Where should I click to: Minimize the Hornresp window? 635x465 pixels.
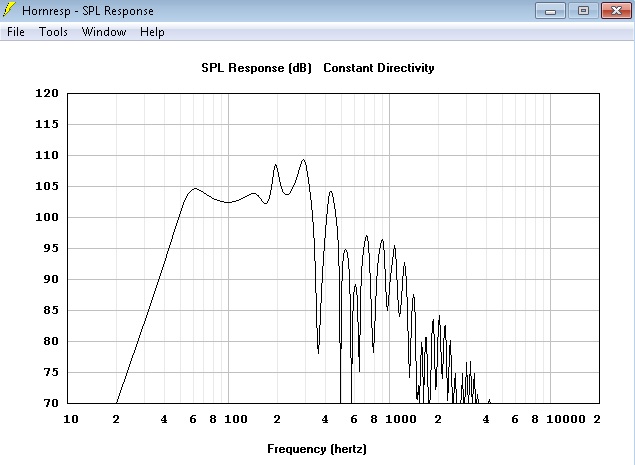click(x=550, y=11)
